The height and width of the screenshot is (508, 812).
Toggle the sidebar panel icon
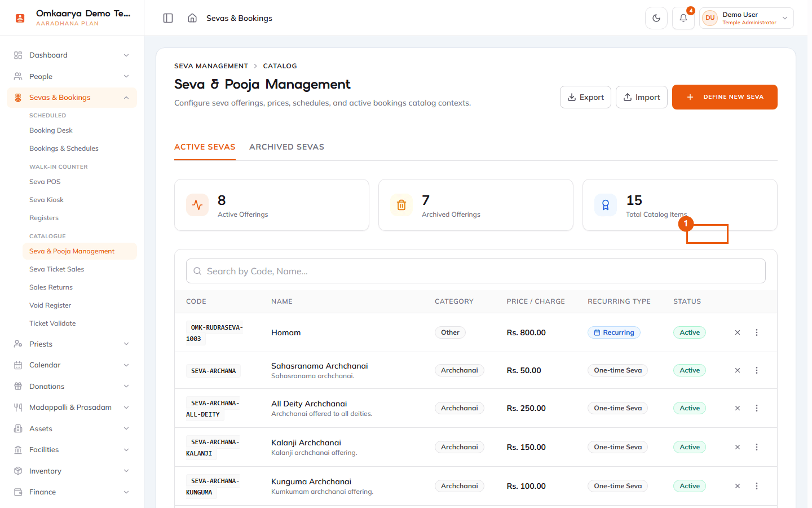point(168,18)
